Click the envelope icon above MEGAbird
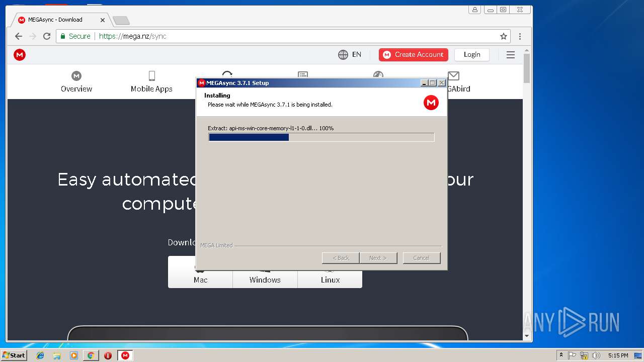Viewport: 644px width, 362px height. [x=454, y=76]
